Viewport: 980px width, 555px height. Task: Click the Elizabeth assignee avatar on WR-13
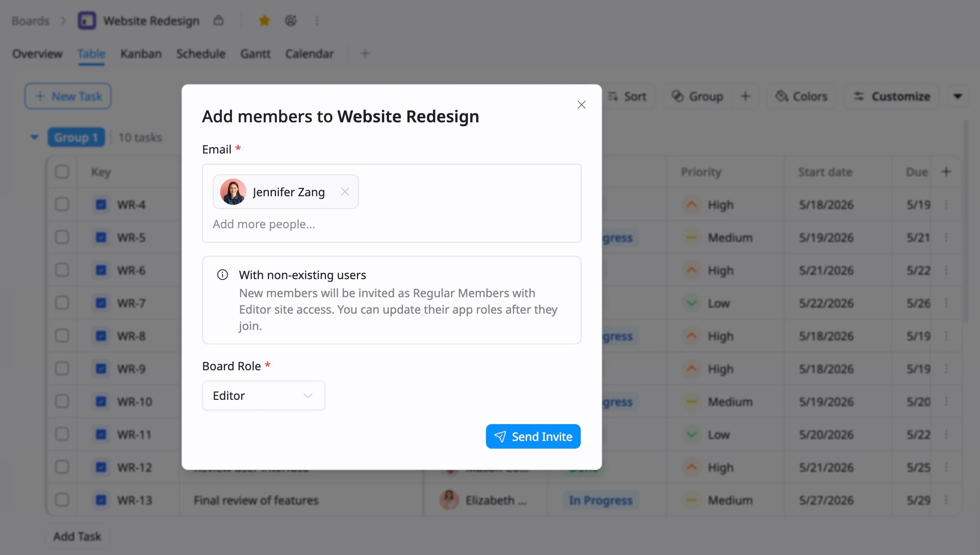click(x=449, y=500)
